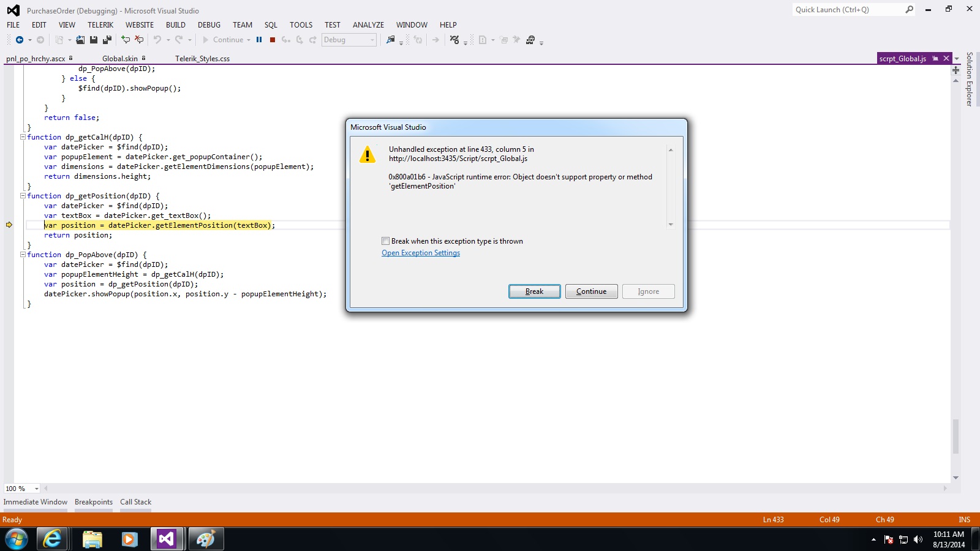Image resolution: width=980 pixels, height=551 pixels.
Task: Open the Call Stack panel tab
Action: pyautogui.click(x=135, y=502)
